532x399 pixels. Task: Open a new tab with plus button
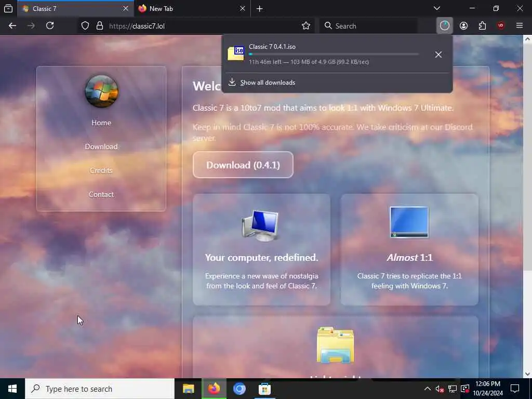coord(260,9)
